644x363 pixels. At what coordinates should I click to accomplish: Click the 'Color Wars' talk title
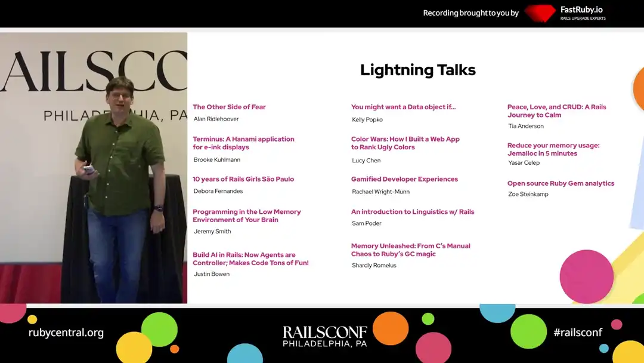(x=405, y=143)
